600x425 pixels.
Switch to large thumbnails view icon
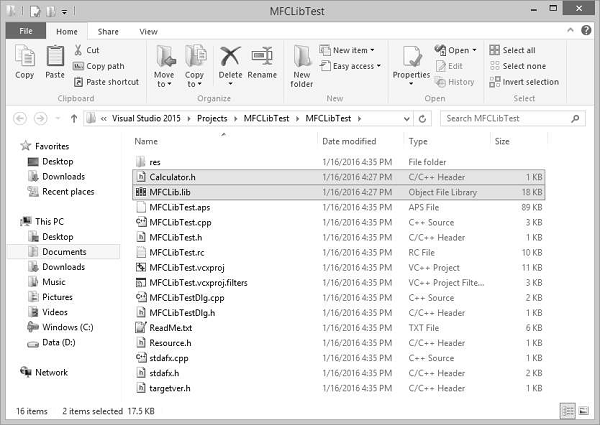pos(584,411)
